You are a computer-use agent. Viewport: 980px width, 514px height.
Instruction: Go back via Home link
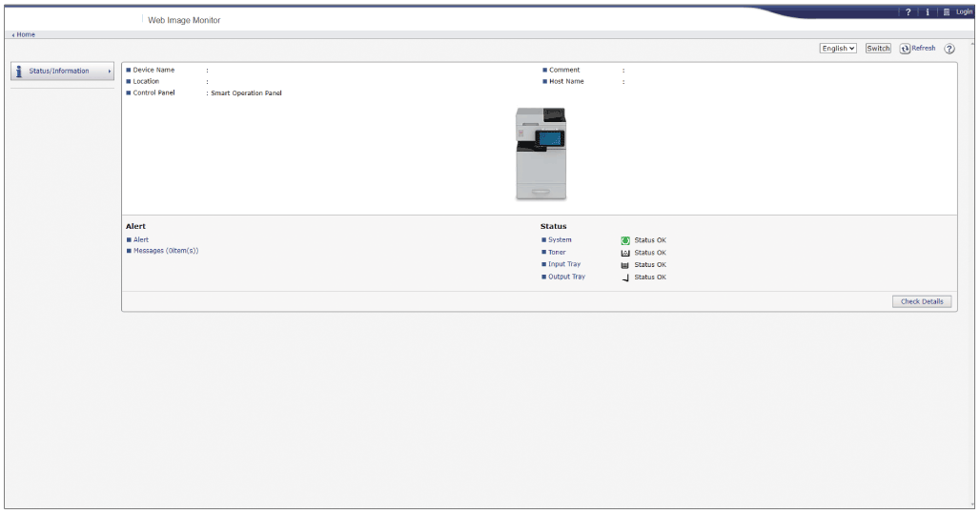24,34
